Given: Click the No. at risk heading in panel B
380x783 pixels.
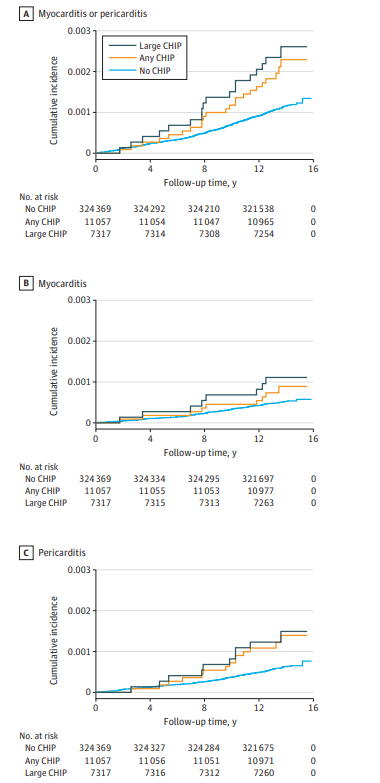Looking at the screenshot, I should pyautogui.click(x=39, y=467).
